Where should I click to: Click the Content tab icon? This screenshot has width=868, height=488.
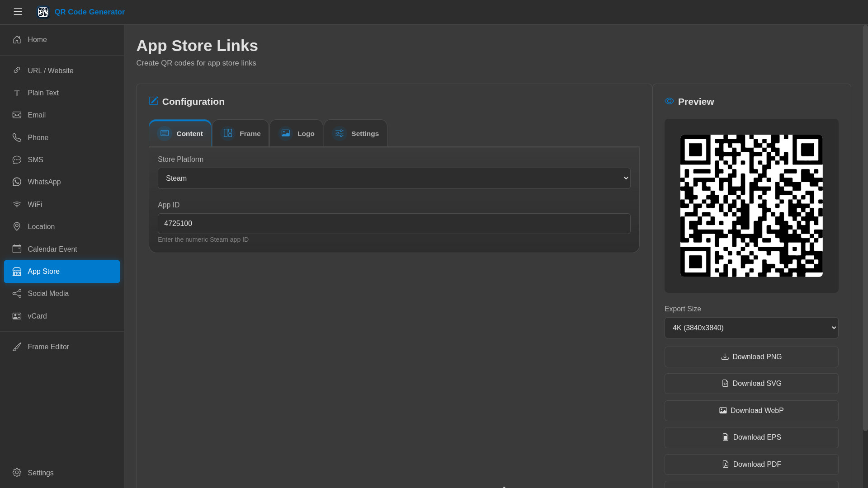(x=165, y=133)
